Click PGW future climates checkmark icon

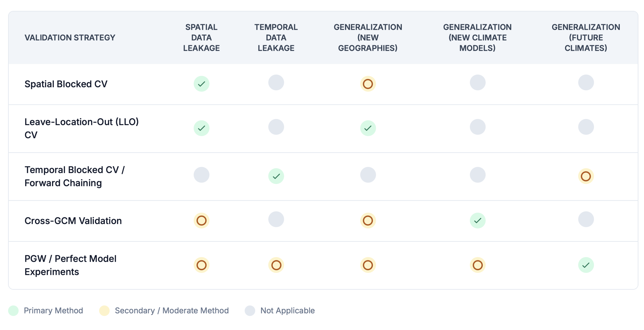586,265
